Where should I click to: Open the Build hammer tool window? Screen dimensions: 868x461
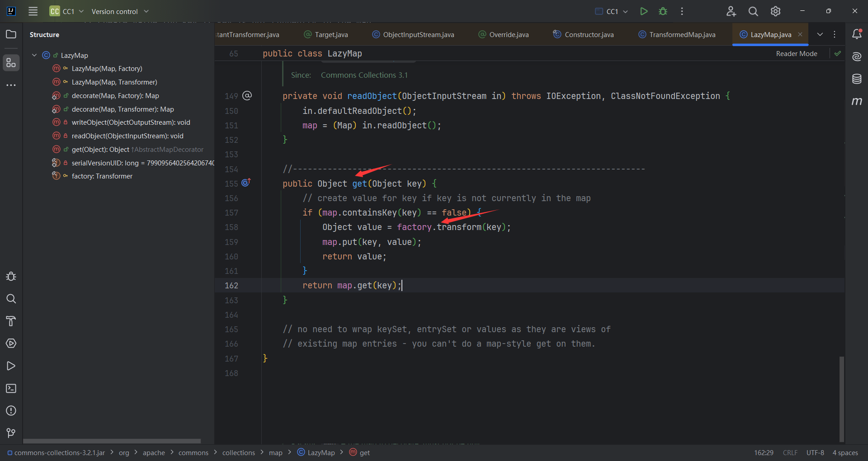pyautogui.click(x=11, y=321)
